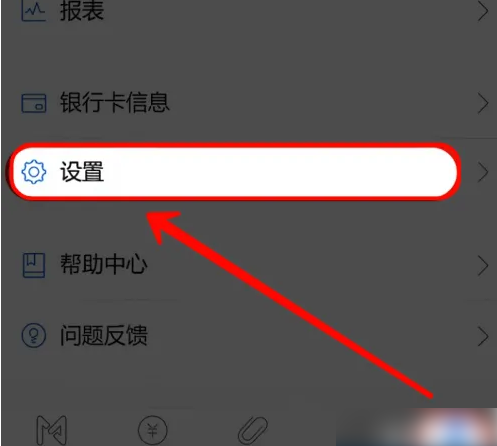
Task: Select the 银行卡信息 menu entry
Action: pyautogui.click(x=248, y=103)
